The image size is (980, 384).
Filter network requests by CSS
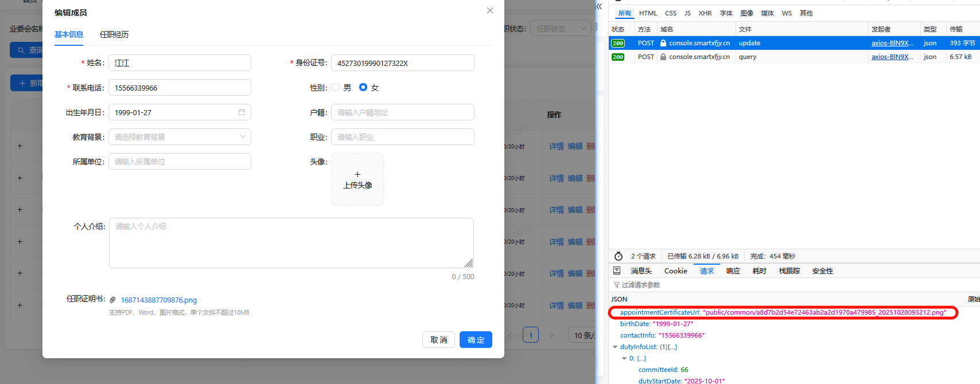(671, 13)
